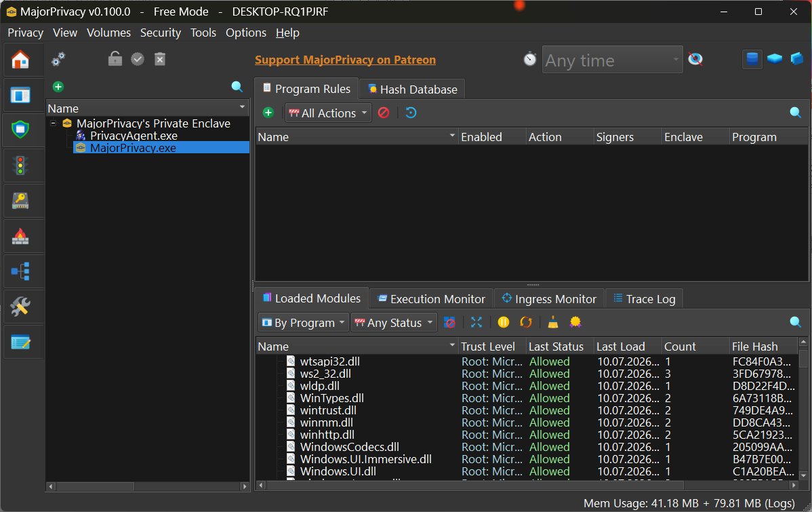This screenshot has width=812, height=512.
Task: Add new enclave with green plus
Action: pos(58,87)
